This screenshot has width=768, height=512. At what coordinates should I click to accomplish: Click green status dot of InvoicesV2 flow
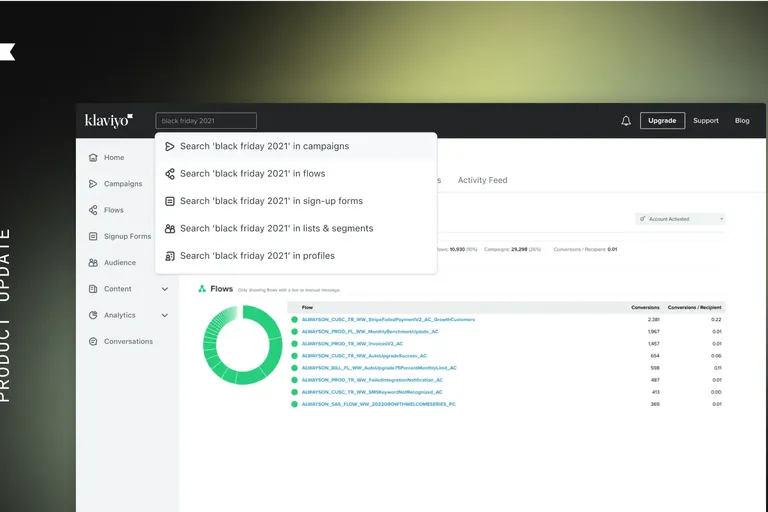(x=294, y=343)
